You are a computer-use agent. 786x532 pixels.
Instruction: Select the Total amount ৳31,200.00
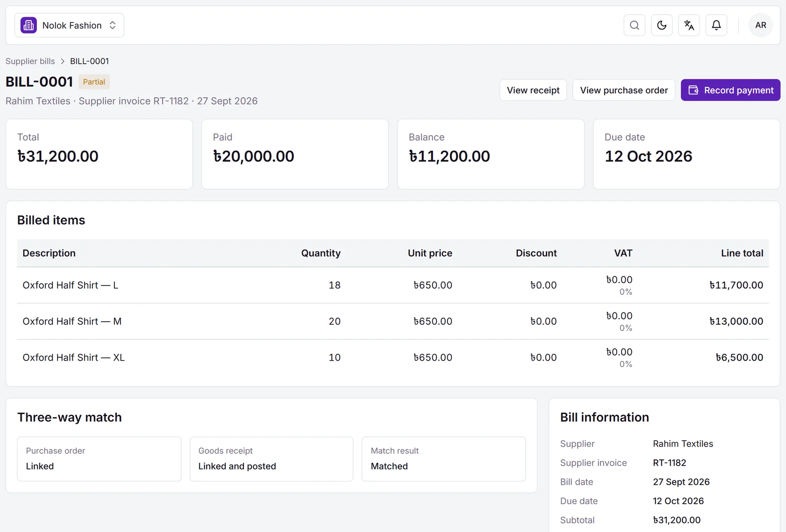pos(58,156)
